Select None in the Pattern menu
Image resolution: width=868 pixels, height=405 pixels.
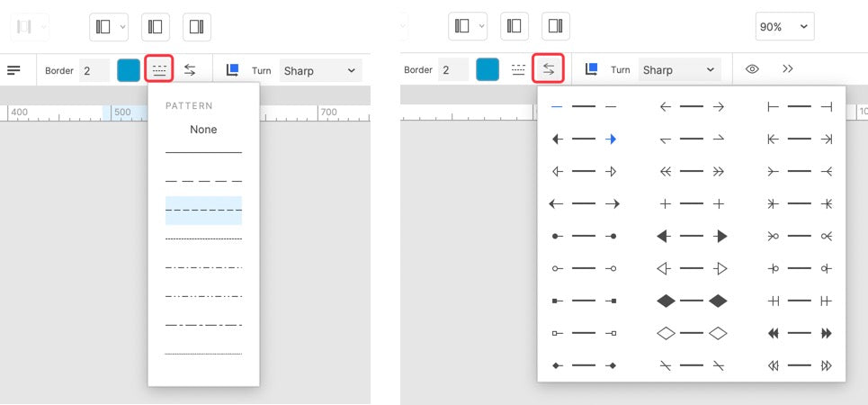[203, 130]
